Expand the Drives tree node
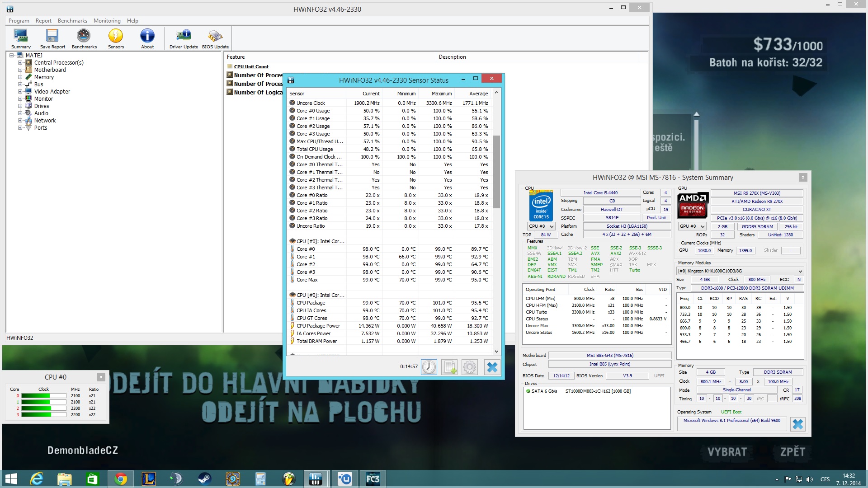868x488 pixels. click(x=20, y=106)
